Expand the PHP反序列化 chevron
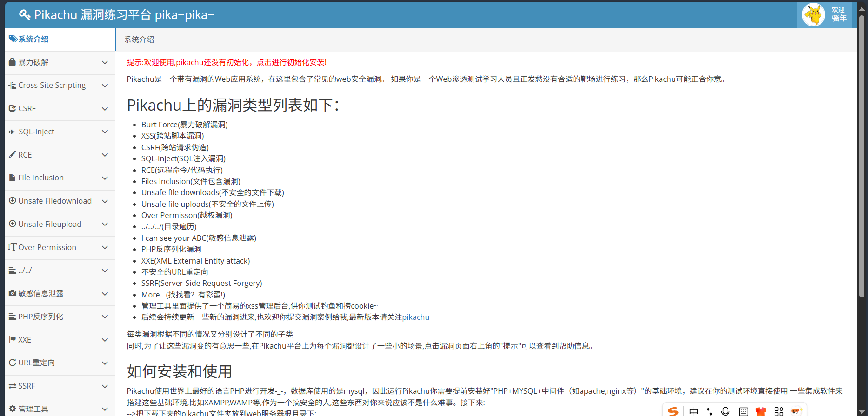 click(x=105, y=317)
